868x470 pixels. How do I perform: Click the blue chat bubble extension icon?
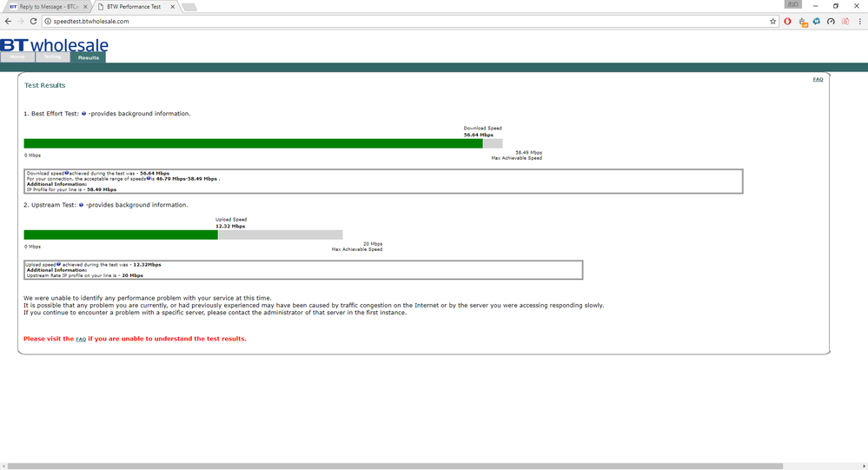click(x=817, y=22)
